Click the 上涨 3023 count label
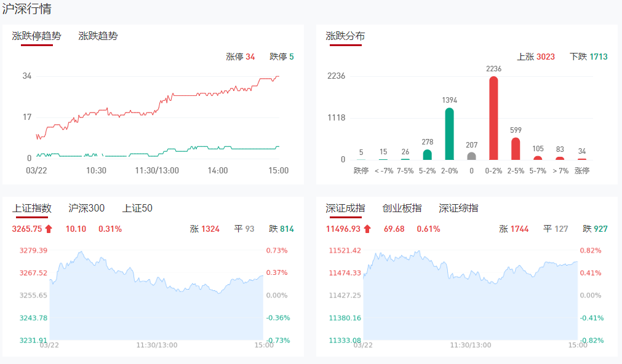 535,57
